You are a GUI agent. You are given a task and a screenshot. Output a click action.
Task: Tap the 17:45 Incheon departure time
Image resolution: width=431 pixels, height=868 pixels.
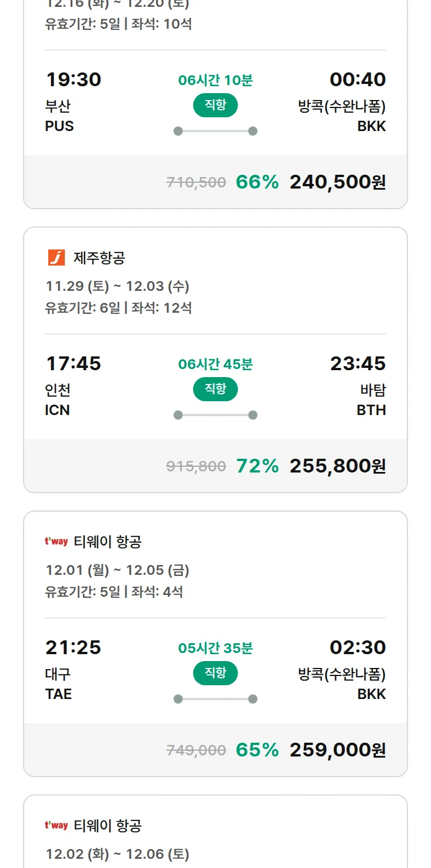(73, 363)
